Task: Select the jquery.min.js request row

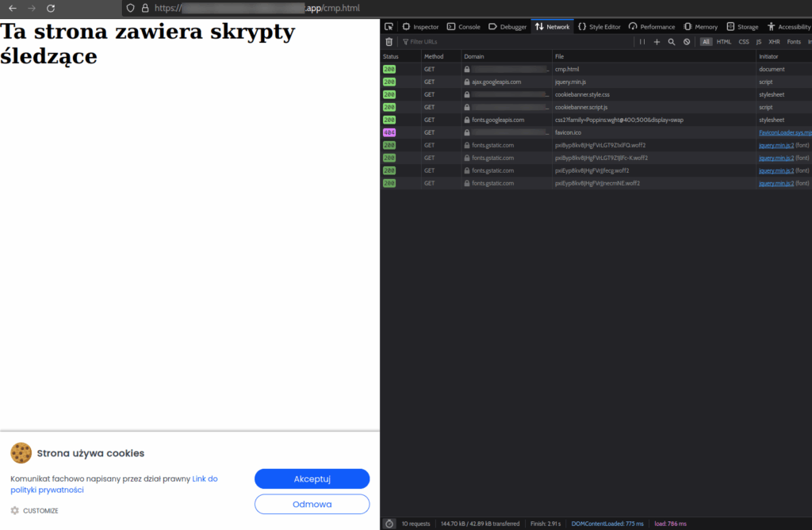Action: click(x=596, y=82)
